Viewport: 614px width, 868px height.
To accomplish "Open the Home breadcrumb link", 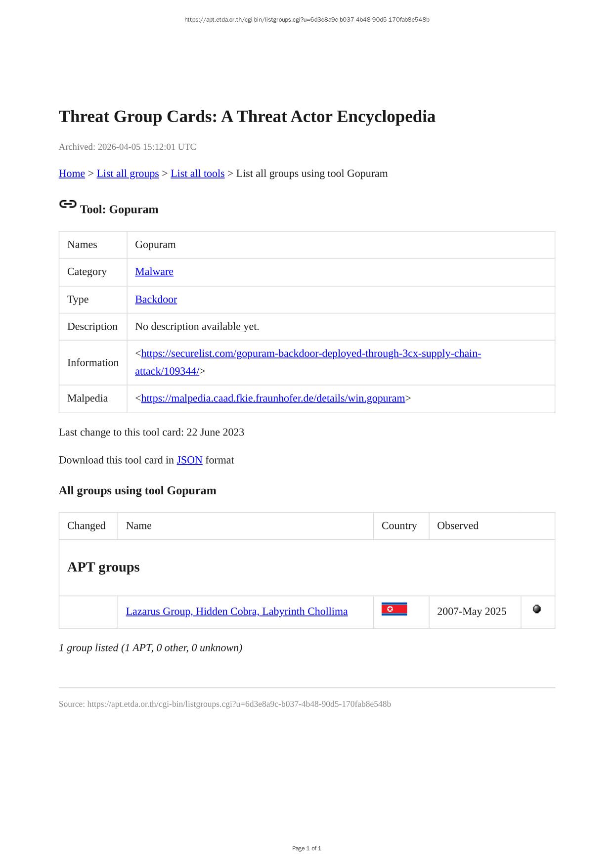I will (72, 174).
